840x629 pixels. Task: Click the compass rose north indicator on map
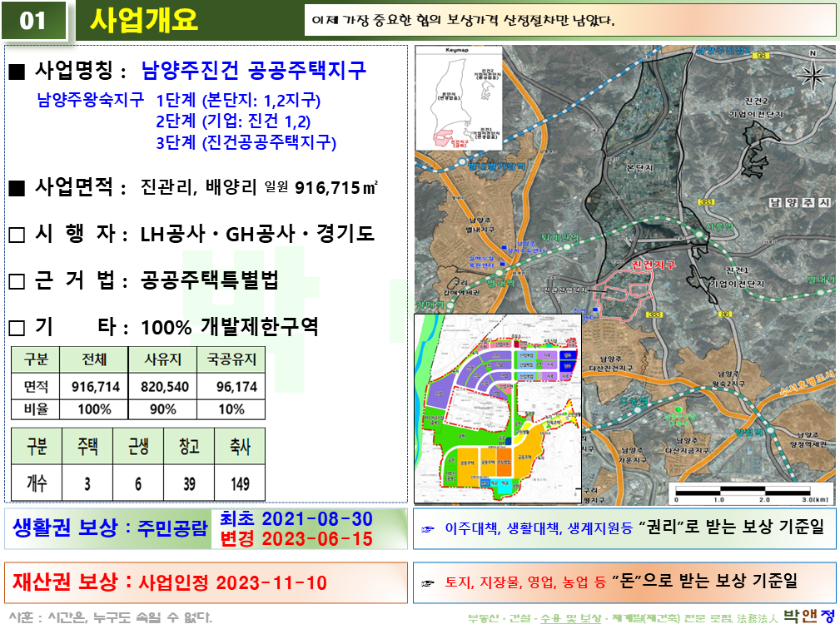coord(813,73)
